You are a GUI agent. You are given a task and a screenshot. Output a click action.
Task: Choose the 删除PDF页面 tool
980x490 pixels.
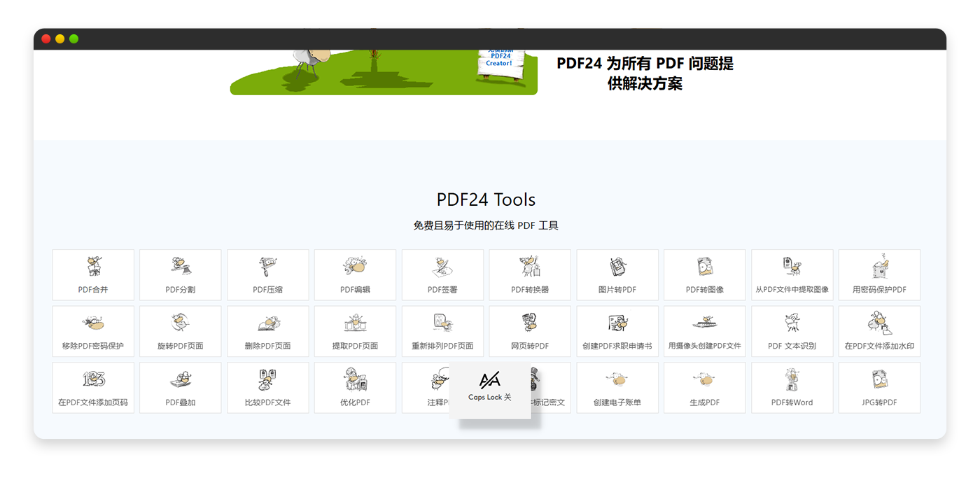[268, 331]
